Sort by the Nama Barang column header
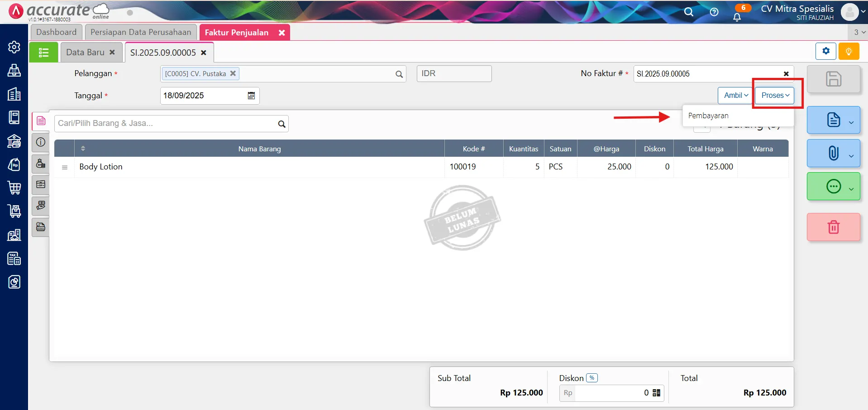Viewport: 868px width, 410px height. [259, 149]
